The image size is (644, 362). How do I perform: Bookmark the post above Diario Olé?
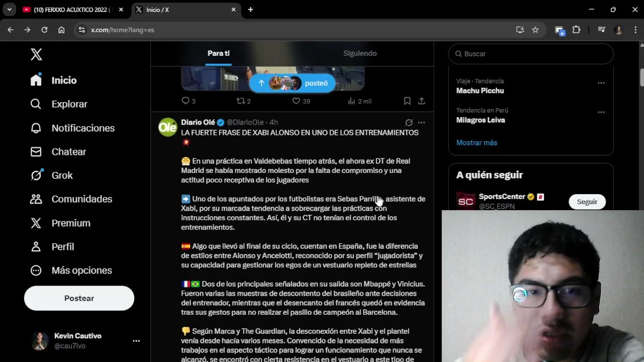click(x=407, y=101)
